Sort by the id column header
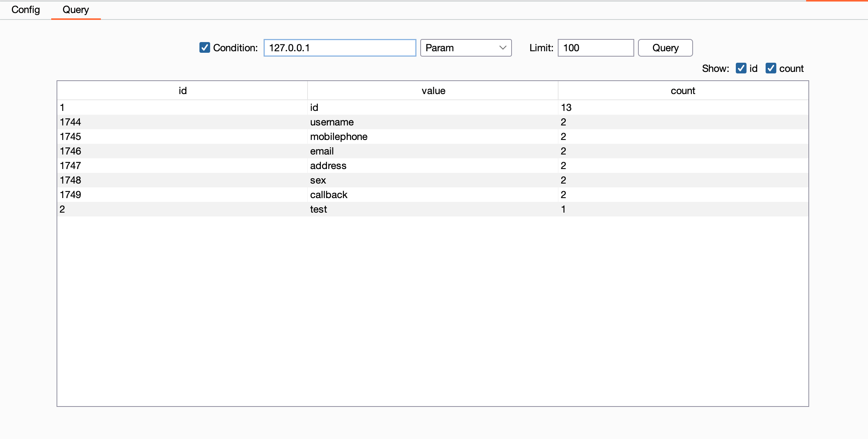The image size is (868, 439). (182, 91)
